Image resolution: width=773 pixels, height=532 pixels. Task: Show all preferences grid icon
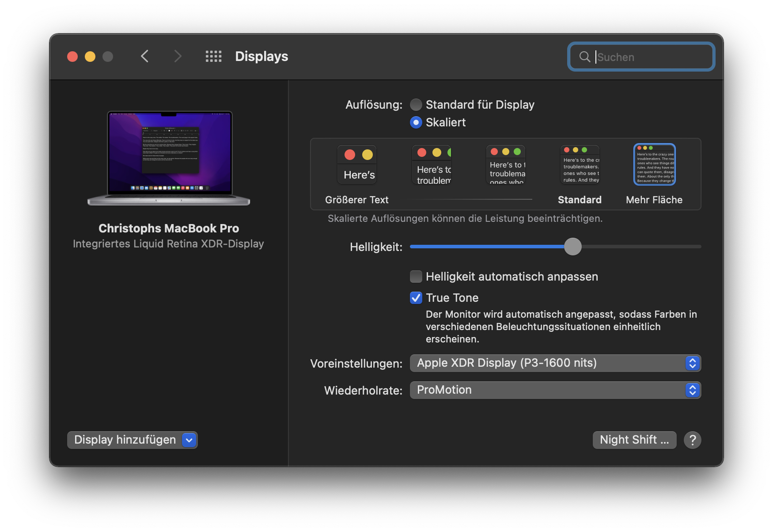pyautogui.click(x=214, y=57)
